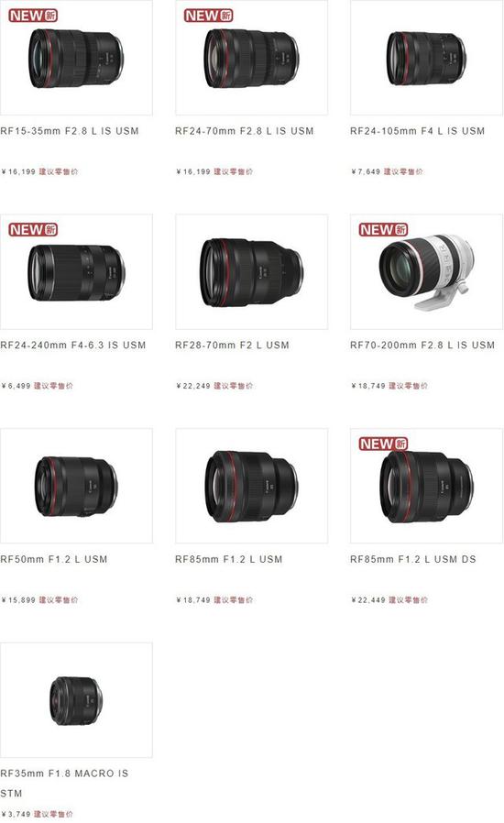The height and width of the screenshot is (823, 504).
Task: Open the RF28-70mm F2 L USM lens image
Action: 251,272
